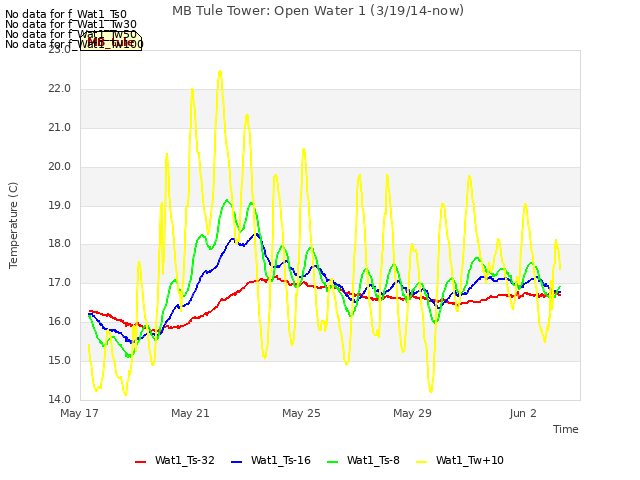The width and height of the screenshot is (640, 480).
Task: Click the 20.0 y-axis tick label
Action: tap(60, 167)
